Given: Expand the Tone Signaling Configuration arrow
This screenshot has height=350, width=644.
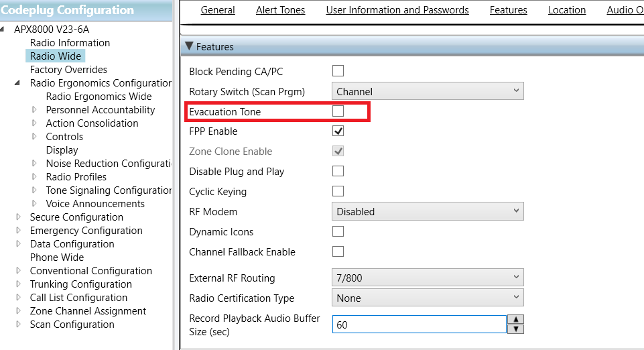Looking at the screenshot, I should pos(34,190).
